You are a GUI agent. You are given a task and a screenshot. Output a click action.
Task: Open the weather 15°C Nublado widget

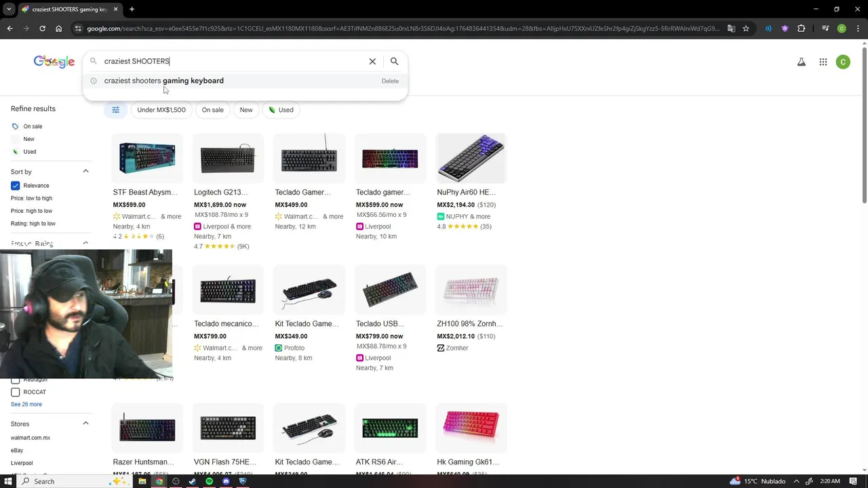click(757, 481)
